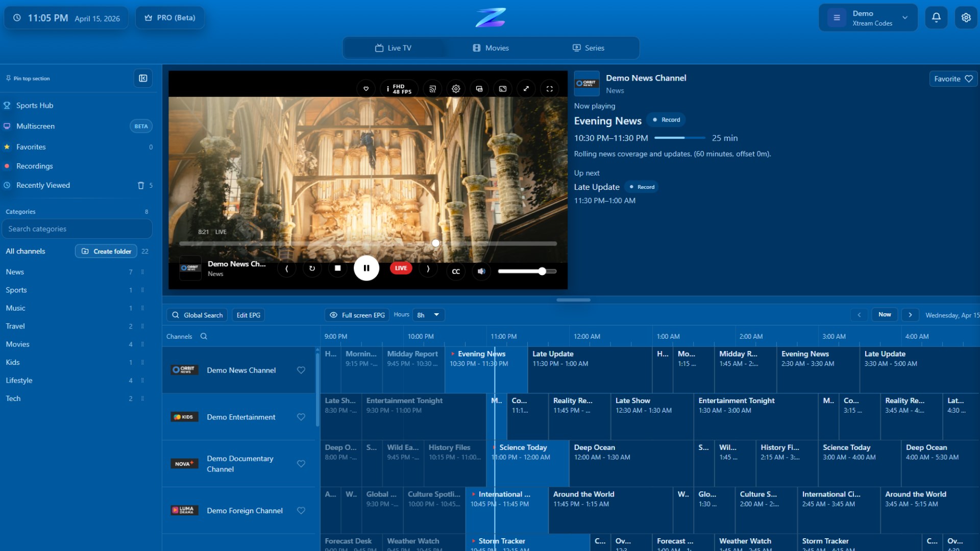Open player settings gear icon
The height and width of the screenshot is (551, 980).
456,89
